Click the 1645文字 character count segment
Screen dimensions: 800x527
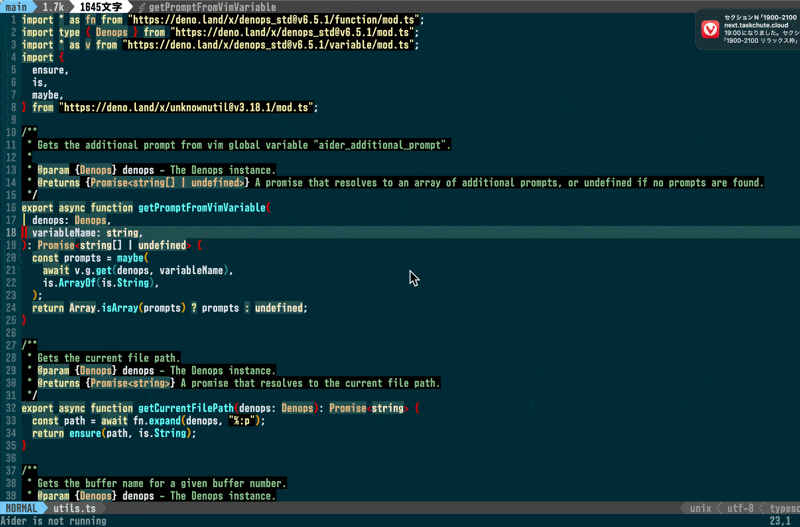click(101, 7)
